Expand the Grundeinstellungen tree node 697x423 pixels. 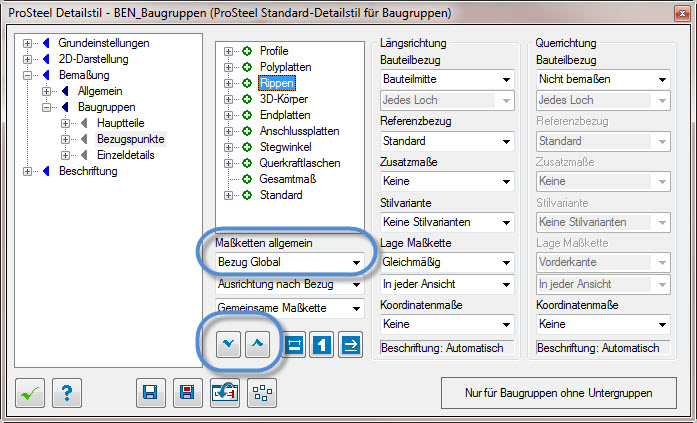click(x=28, y=43)
